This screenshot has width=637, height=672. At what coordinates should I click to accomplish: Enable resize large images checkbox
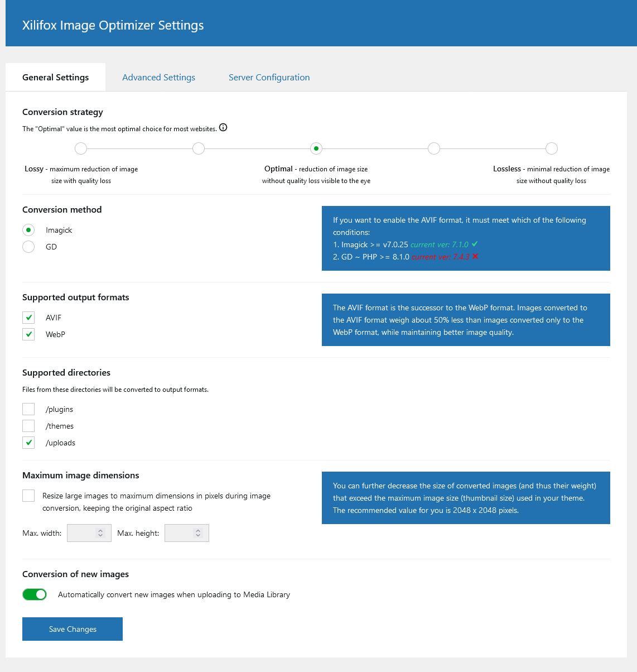28,496
